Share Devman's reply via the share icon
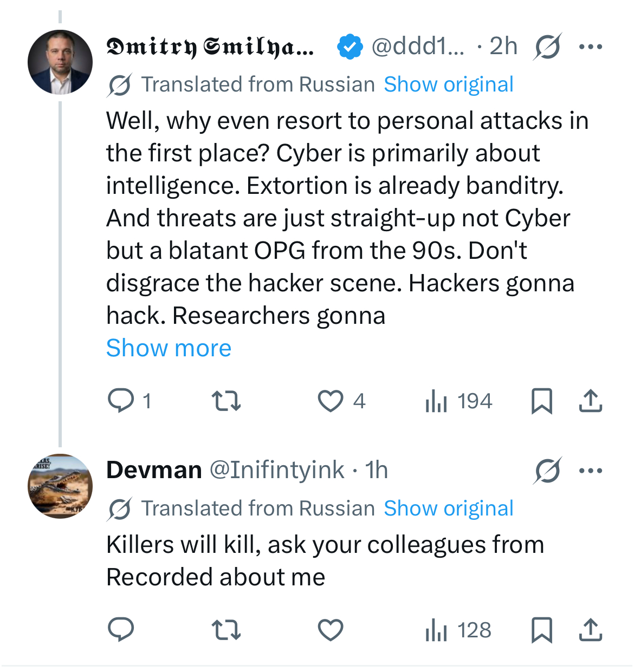The image size is (634, 672). [590, 629]
